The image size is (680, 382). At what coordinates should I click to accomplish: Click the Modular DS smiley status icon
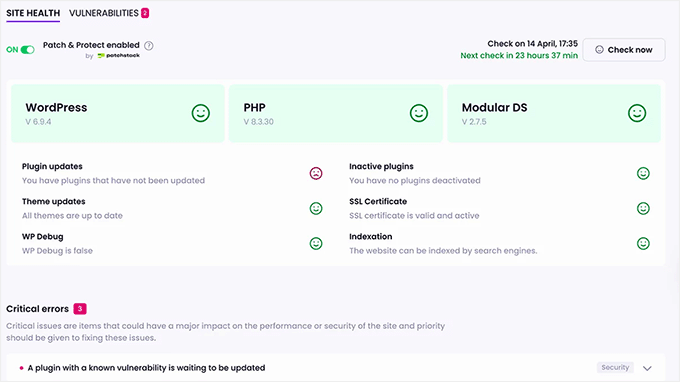point(637,113)
